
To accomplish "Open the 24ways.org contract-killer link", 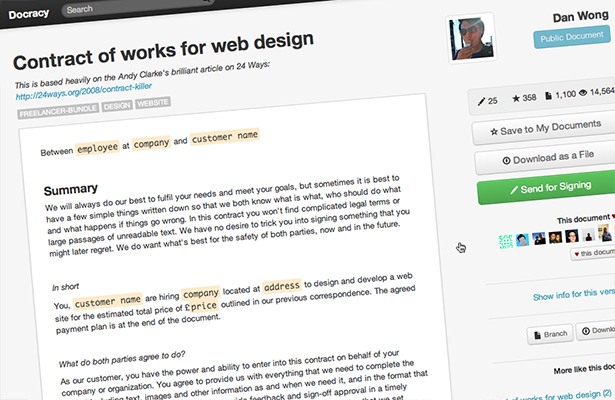I will (84, 91).
